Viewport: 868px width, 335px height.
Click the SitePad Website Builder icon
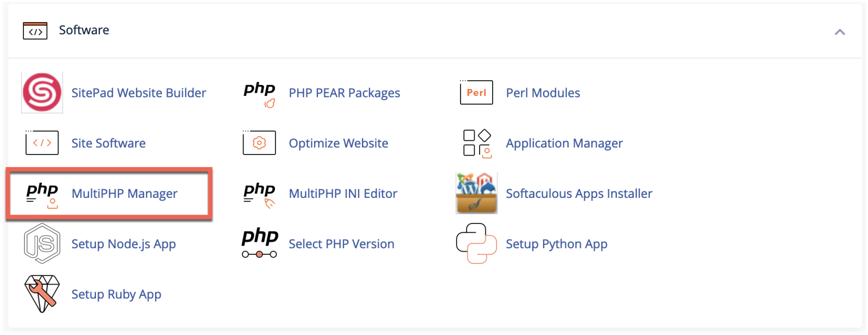coord(42,93)
